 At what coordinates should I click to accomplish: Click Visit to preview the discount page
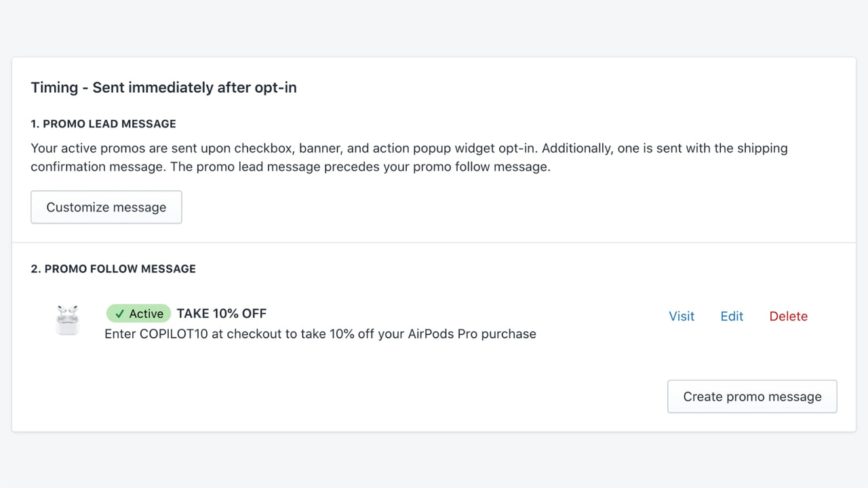pyautogui.click(x=681, y=316)
